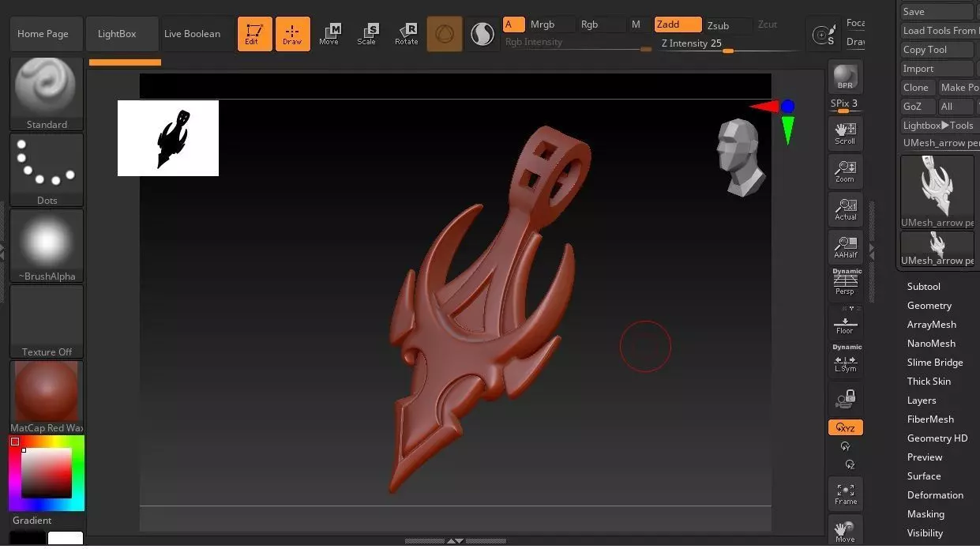Click the orange Sculptris Pro circle icon

pyautogui.click(x=445, y=34)
